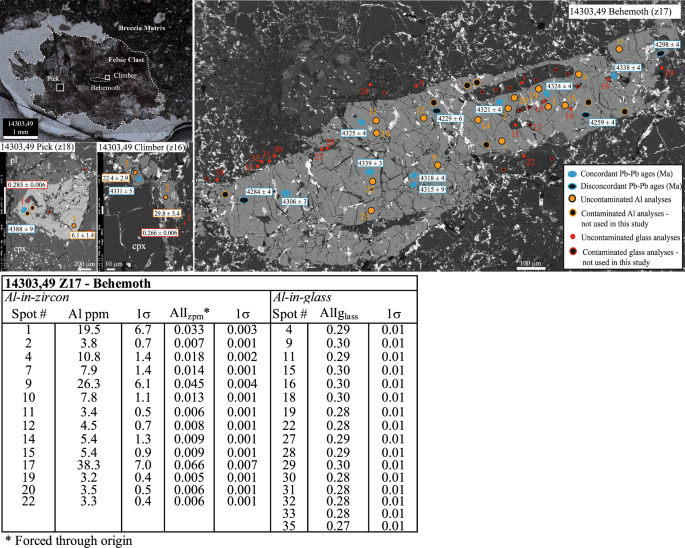The image size is (685, 548).
Task: Click the 'Al-in-glass' table section header
Action: tap(302, 297)
